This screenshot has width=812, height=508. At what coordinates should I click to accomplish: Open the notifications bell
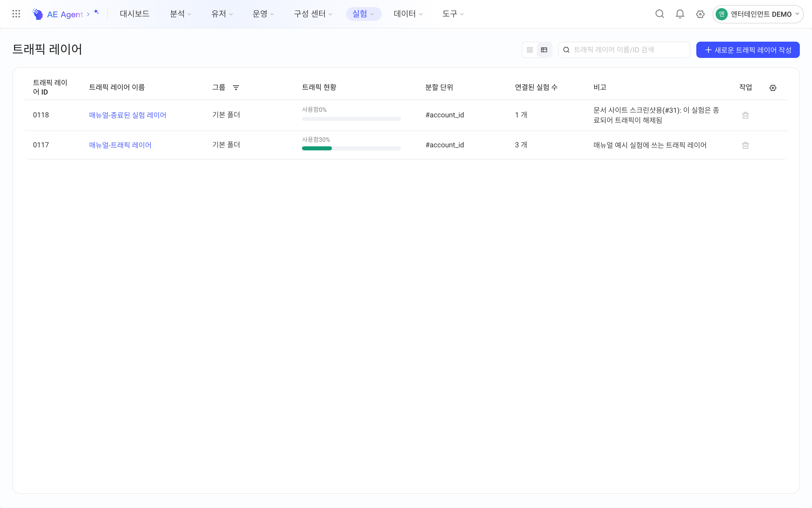[x=680, y=14]
